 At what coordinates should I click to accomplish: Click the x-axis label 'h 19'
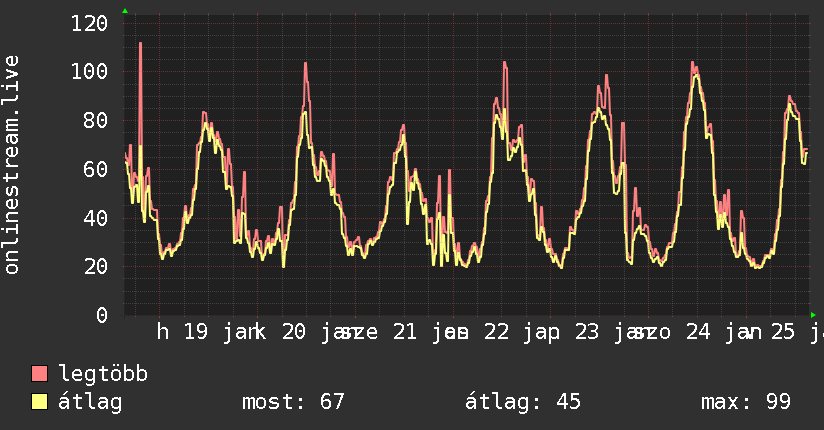coord(183,332)
